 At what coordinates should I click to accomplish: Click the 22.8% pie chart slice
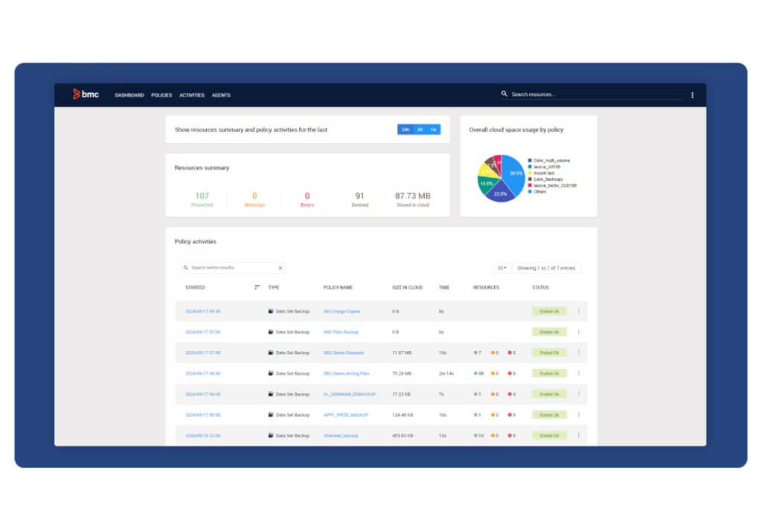500,193
